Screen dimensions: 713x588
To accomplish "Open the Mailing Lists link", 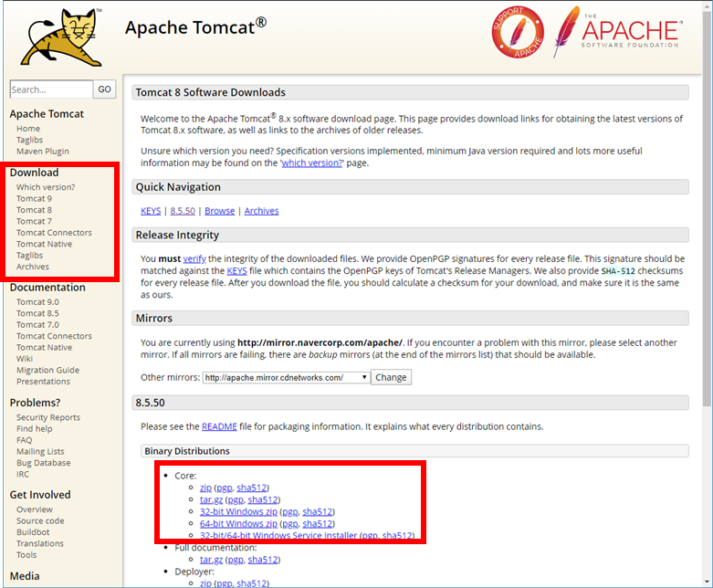I will pos(40,452).
